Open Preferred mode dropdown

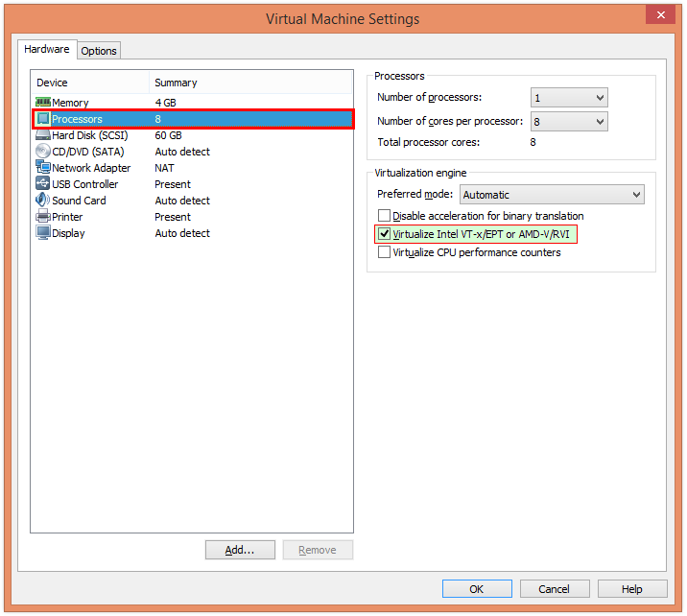552,195
